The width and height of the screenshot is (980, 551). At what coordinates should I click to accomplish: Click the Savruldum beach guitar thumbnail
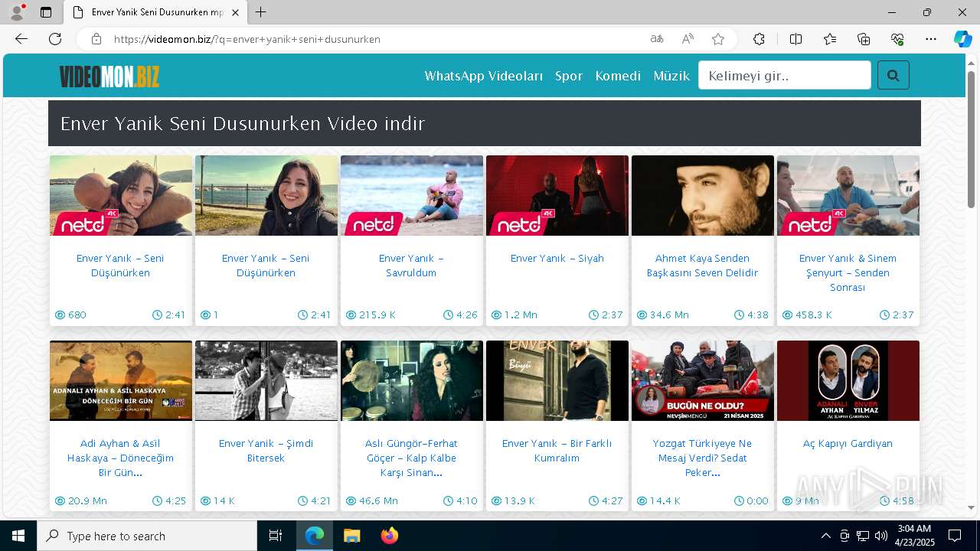pos(412,195)
